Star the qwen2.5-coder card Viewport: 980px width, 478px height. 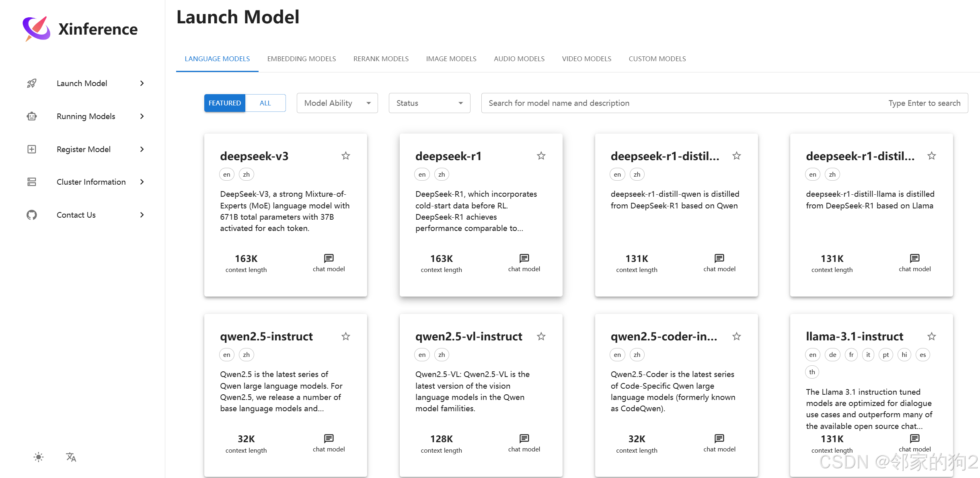click(x=737, y=336)
